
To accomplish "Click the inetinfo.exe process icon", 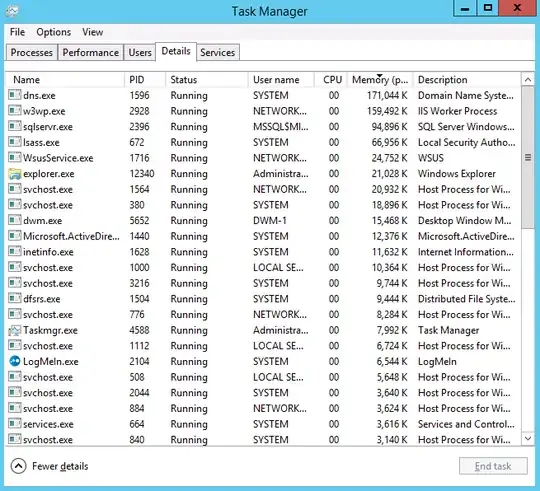I will pos(14,252).
